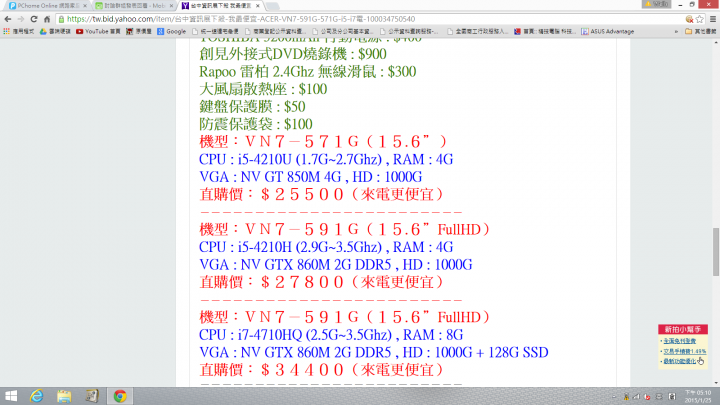Click the 大風扇散熱座 $100 line

pos(263,89)
